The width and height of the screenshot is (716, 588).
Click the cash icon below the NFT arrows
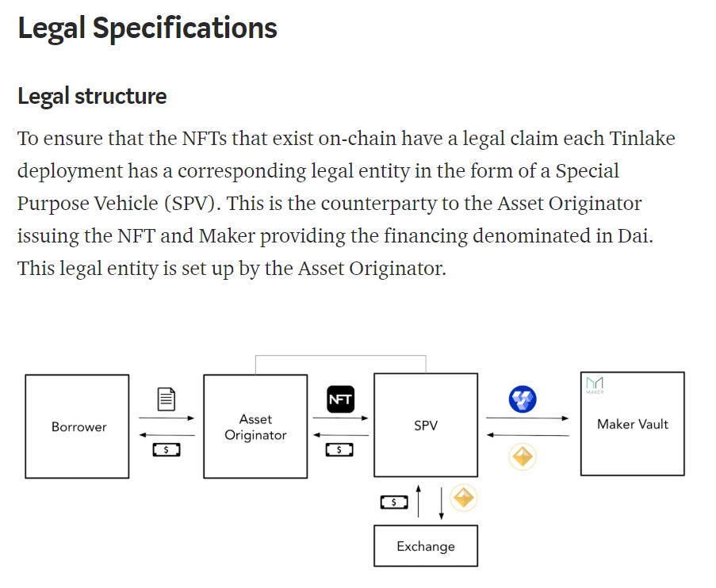(339, 450)
